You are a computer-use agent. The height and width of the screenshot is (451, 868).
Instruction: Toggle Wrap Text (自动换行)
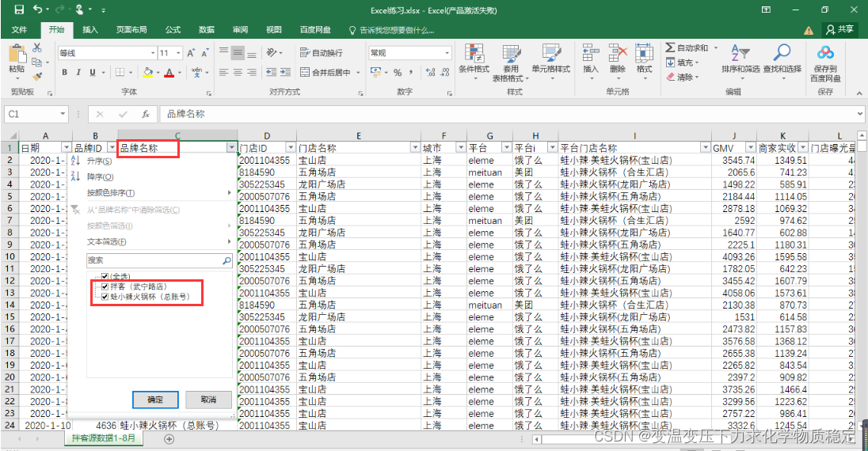[x=321, y=52]
